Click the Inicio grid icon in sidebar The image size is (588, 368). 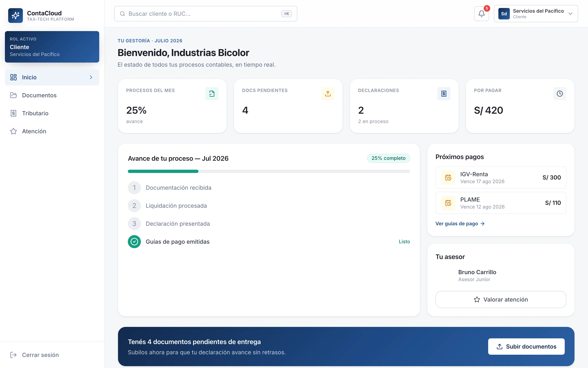13,77
